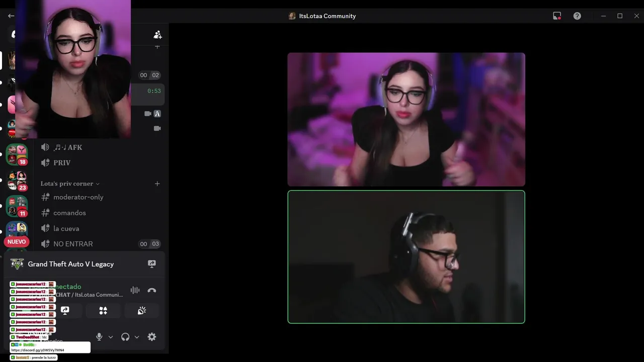Viewport: 644px width, 362px height.
Task: Share your screen button
Action: pos(65,311)
